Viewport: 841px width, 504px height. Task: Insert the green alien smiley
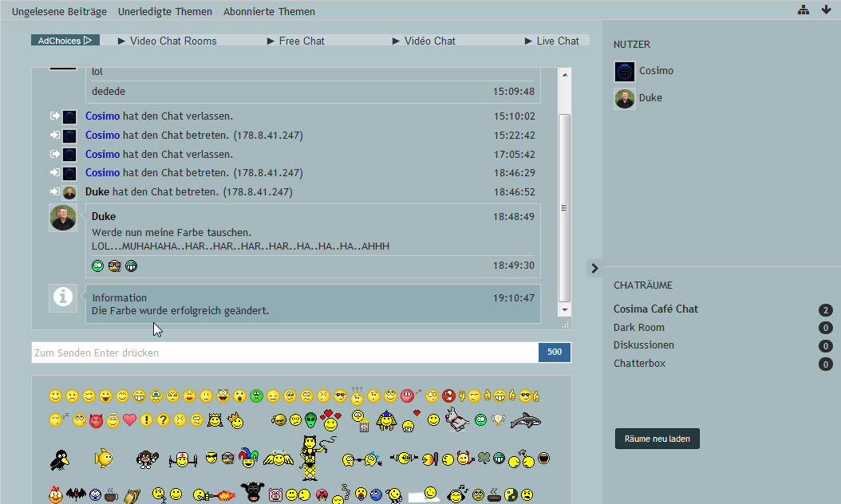point(310,419)
